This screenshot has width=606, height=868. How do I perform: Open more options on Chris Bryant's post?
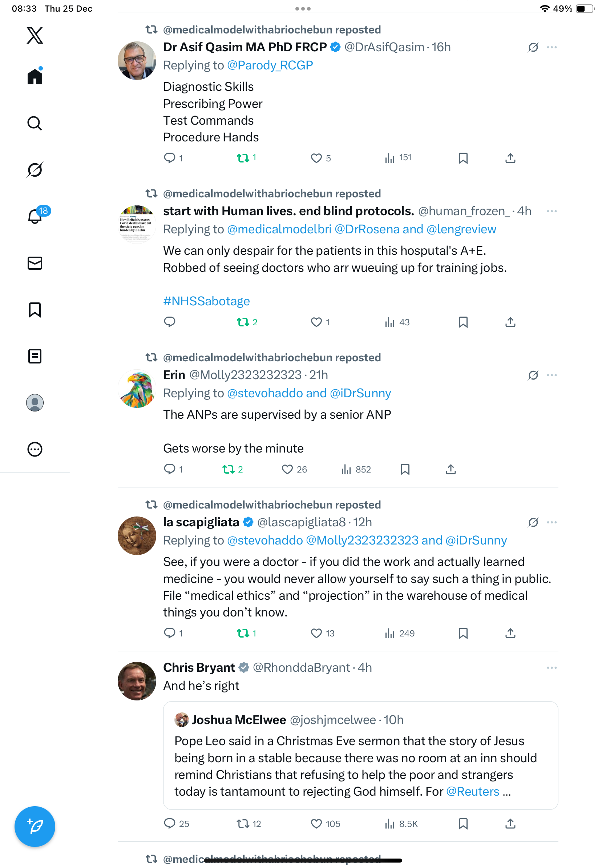click(552, 668)
